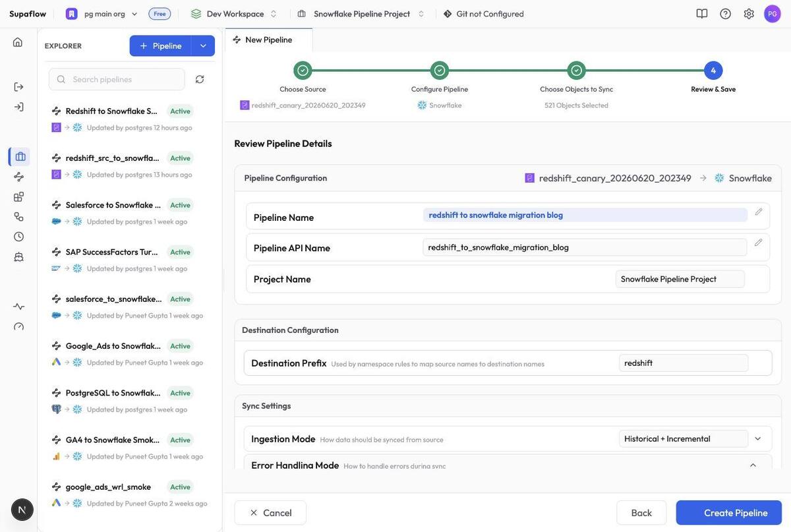
Task: Click the 521 Objects Selected text
Action: coord(576,105)
